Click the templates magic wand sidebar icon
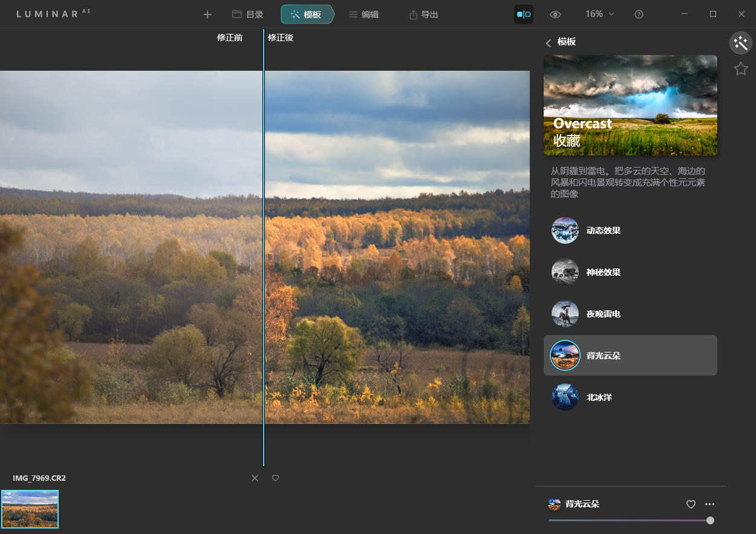 coord(740,43)
